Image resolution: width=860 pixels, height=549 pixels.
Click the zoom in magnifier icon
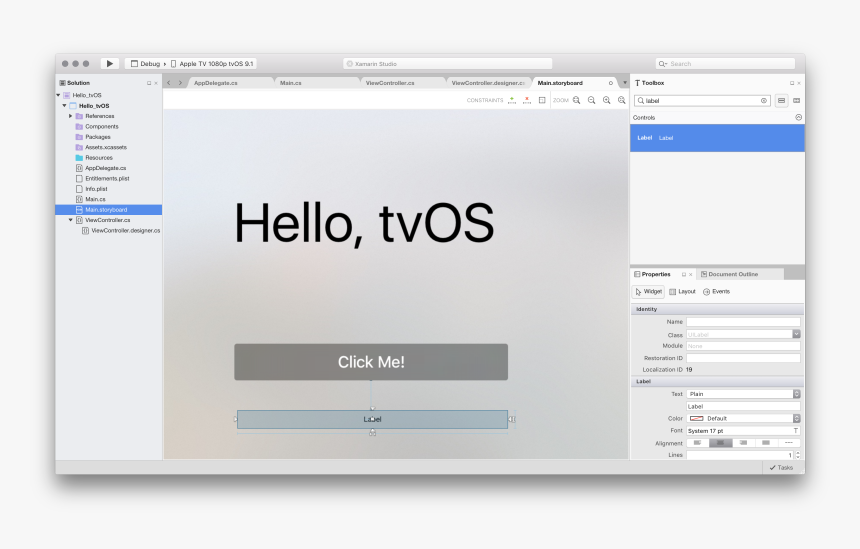pyautogui.click(x=607, y=100)
